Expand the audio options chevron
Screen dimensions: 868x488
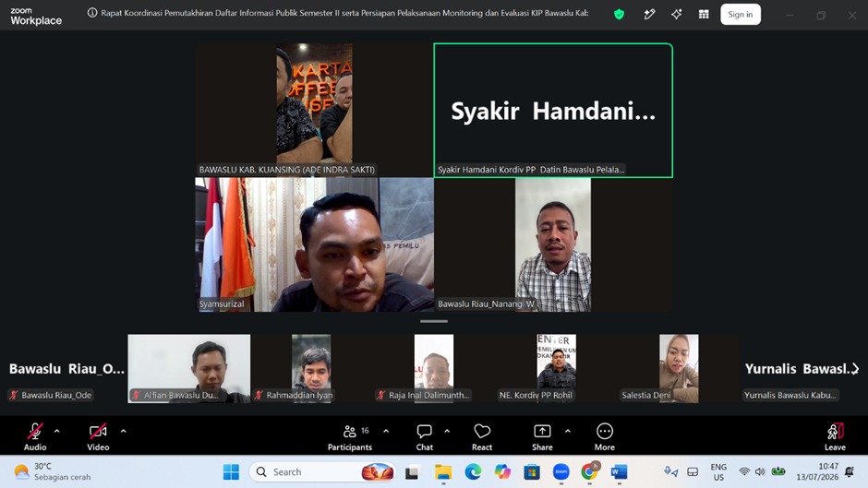57,431
